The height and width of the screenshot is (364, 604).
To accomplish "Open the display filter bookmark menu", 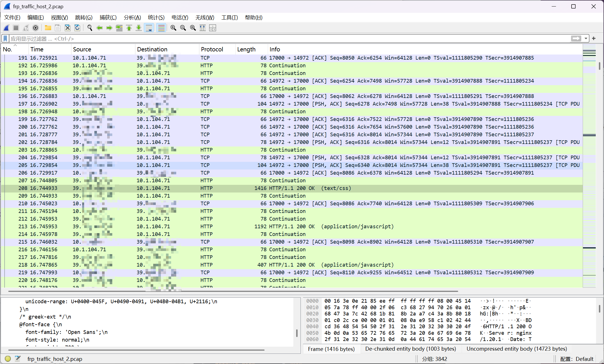I will pyautogui.click(x=5, y=38).
